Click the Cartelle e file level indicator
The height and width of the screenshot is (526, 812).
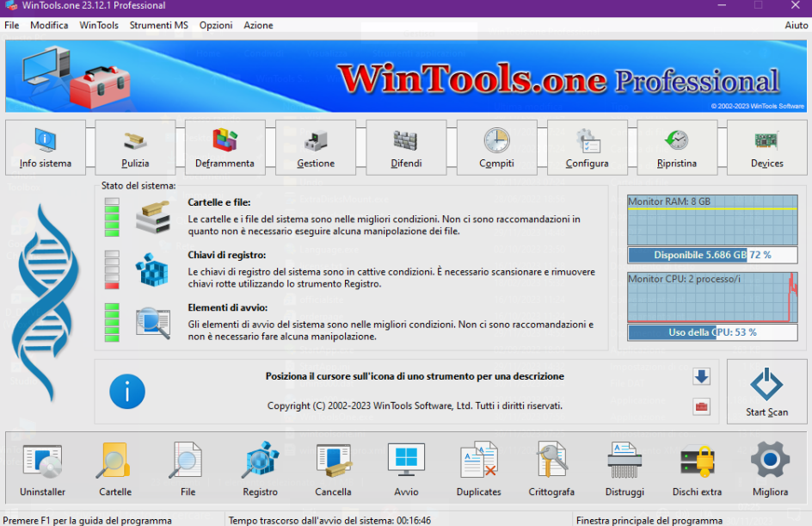(x=112, y=217)
